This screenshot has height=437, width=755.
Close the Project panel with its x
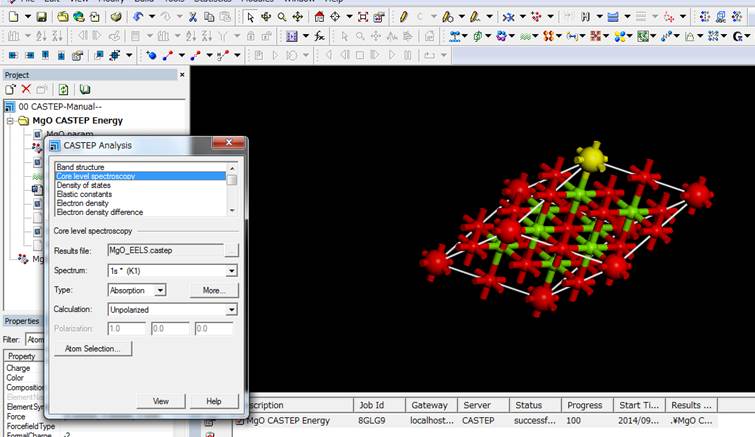(182, 75)
